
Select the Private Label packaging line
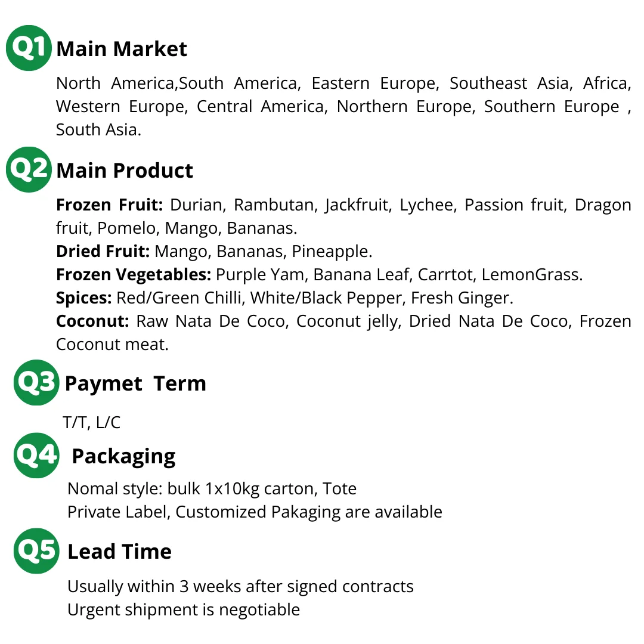(x=255, y=512)
